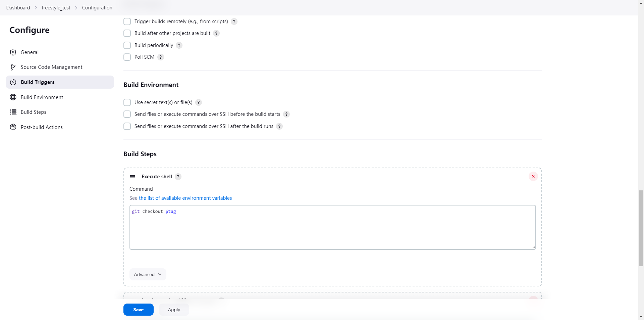The image size is (644, 320).
Task: Save the job configuration
Action: (138, 310)
